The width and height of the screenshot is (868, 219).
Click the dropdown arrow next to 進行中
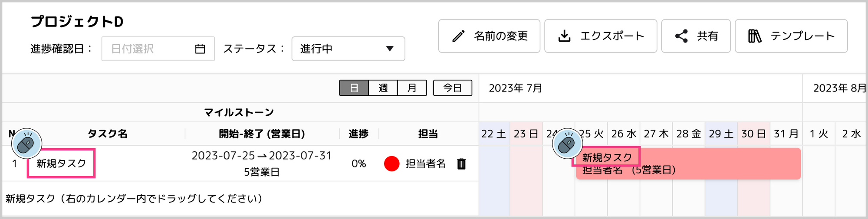pyautogui.click(x=390, y=49)
